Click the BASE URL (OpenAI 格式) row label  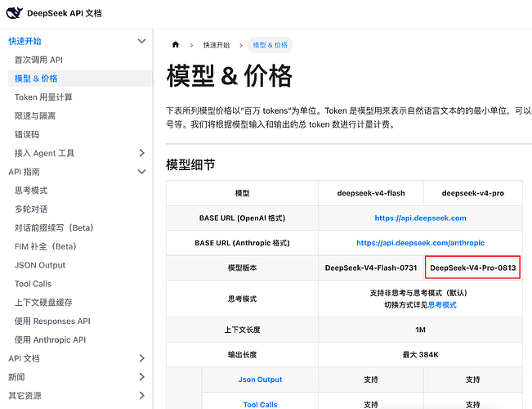pyautogui.click(x=242, y=218)
